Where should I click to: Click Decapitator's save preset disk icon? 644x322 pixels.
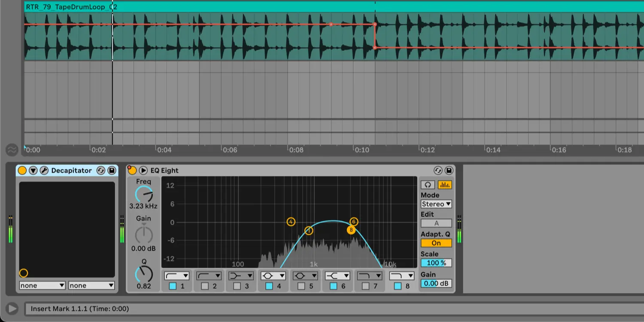112,171
